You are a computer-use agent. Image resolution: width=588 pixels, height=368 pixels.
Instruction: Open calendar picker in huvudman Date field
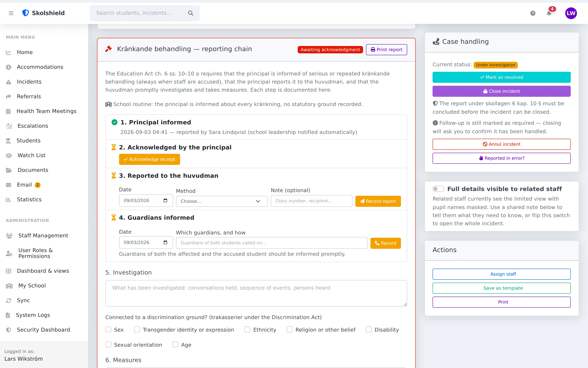[x=165, y=200]
